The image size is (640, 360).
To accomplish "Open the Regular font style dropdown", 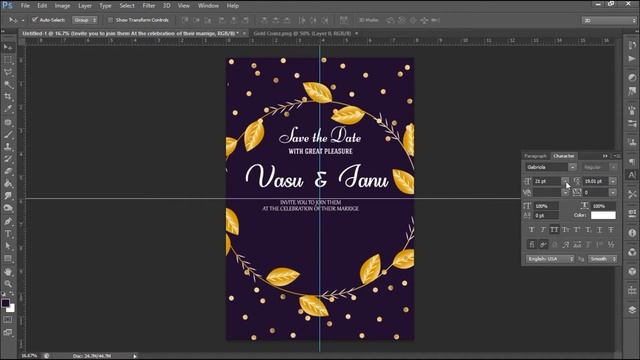I will (613, 167).
